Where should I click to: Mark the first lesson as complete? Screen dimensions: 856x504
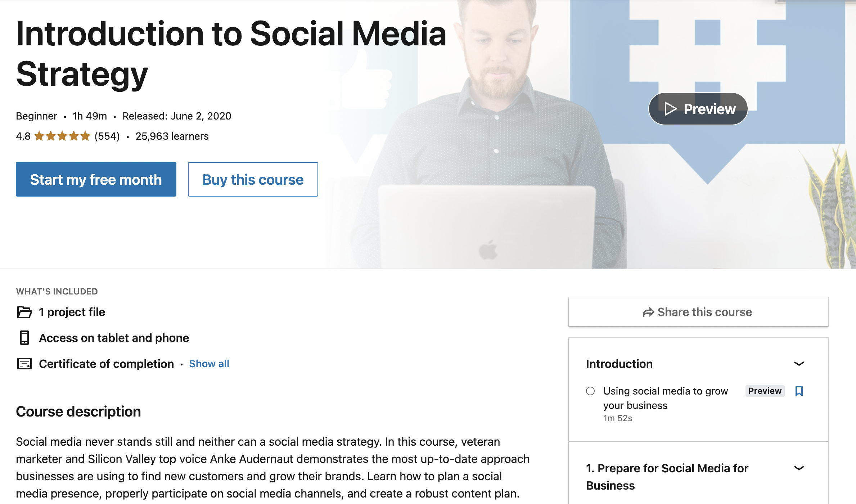click(x=590, y=391)
